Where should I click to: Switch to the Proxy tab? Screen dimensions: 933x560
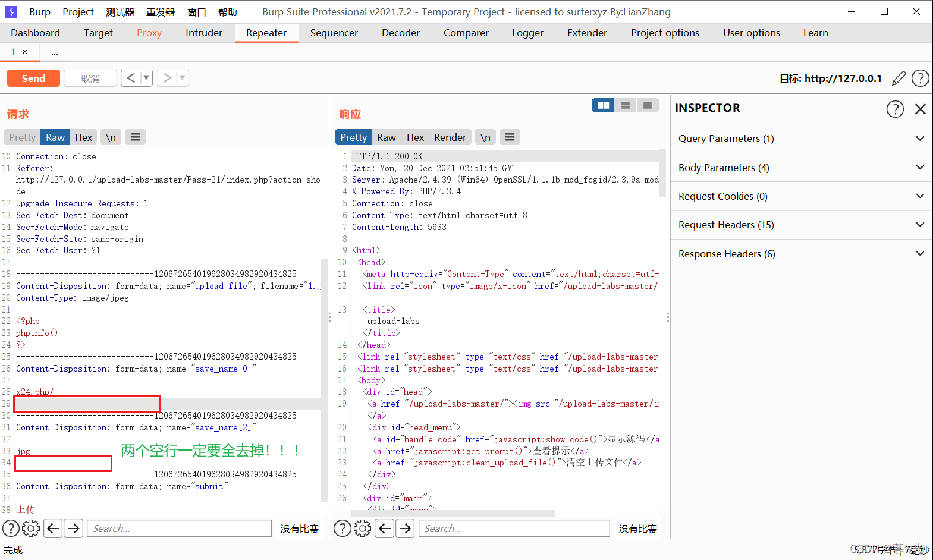tap(149, 33)
